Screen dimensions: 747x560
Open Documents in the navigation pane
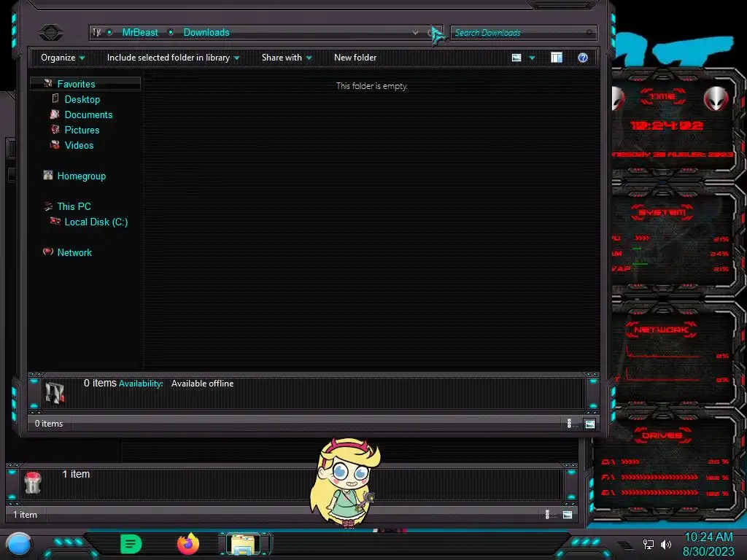point(88,114)
